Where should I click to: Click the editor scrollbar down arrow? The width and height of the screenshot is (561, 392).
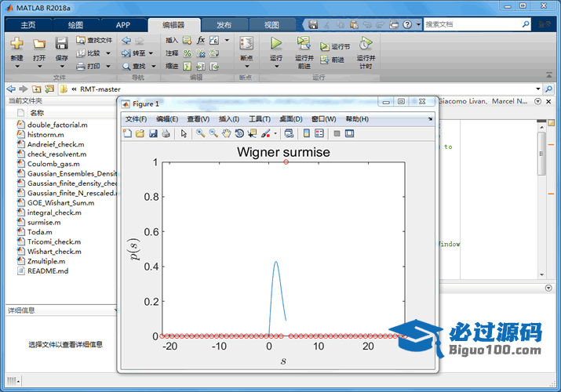tap(541, 274)
